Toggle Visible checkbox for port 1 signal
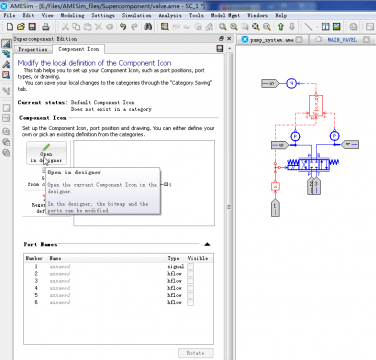 tap(190, 266)
